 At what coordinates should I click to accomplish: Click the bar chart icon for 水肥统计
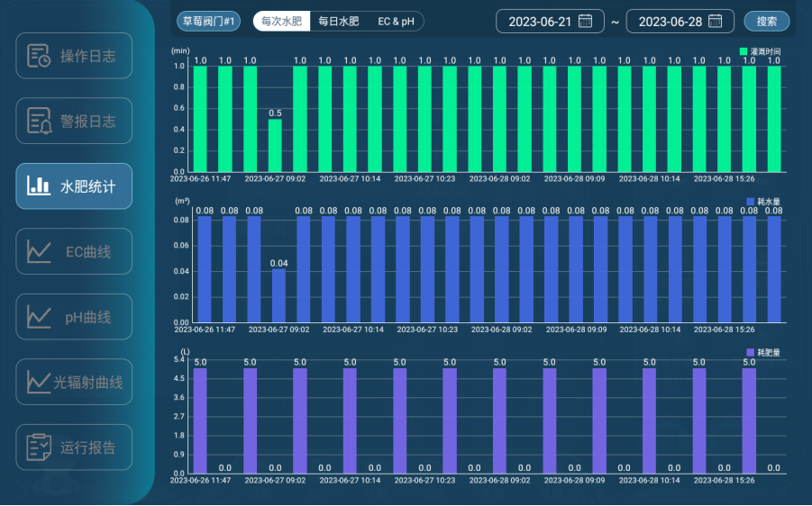coord(39,186)
